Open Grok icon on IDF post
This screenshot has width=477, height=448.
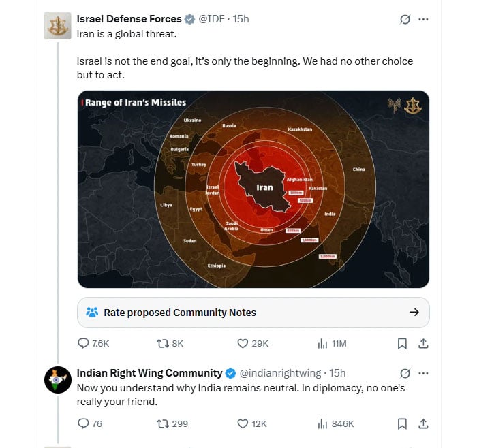coord(405,19)
